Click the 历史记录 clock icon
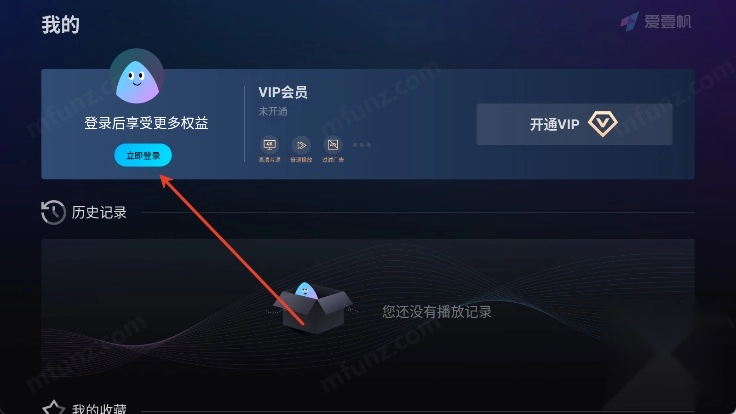Viewport: 736px width, 414px height. pyautogui.click(x=53, y=212)
